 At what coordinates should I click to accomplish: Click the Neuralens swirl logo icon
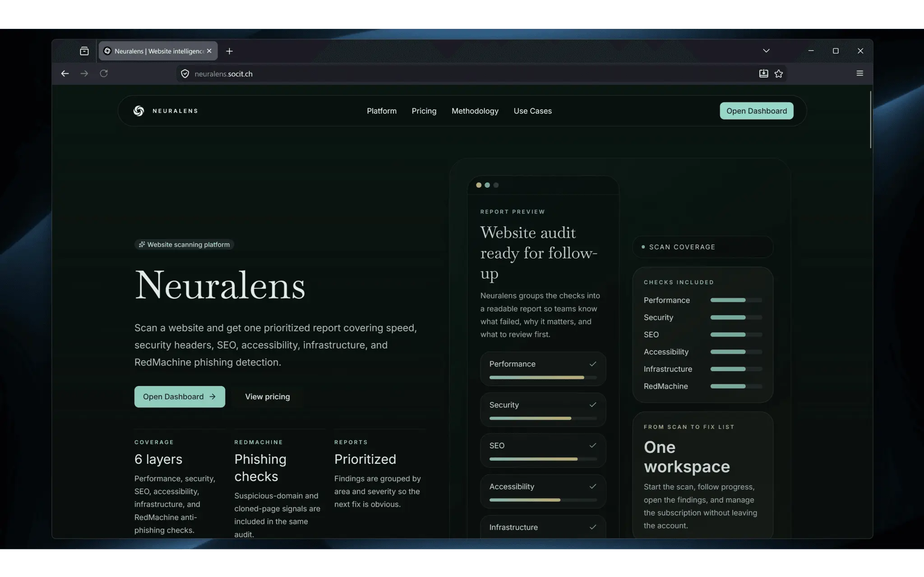[139, 111]
